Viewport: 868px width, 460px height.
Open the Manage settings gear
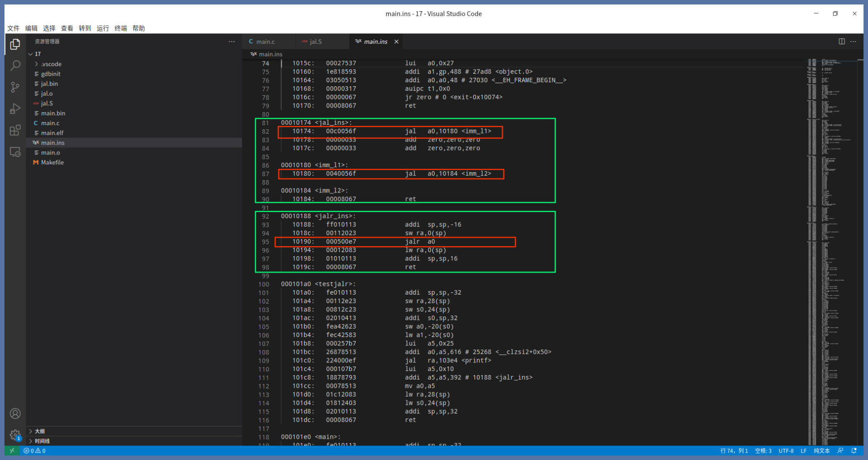(x=15, y=435)
